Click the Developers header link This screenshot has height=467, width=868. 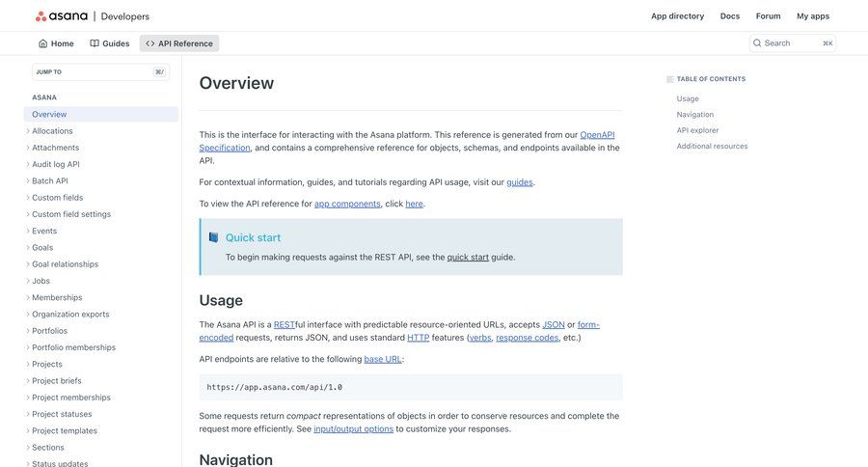(125, 16)
